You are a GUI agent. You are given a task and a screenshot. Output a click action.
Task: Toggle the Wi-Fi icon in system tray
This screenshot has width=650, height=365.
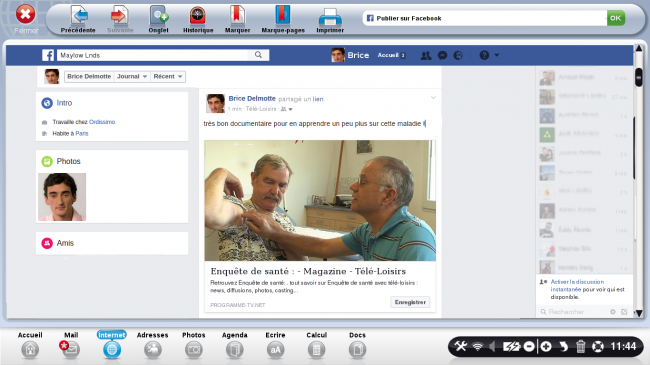[x=478, y=346]
